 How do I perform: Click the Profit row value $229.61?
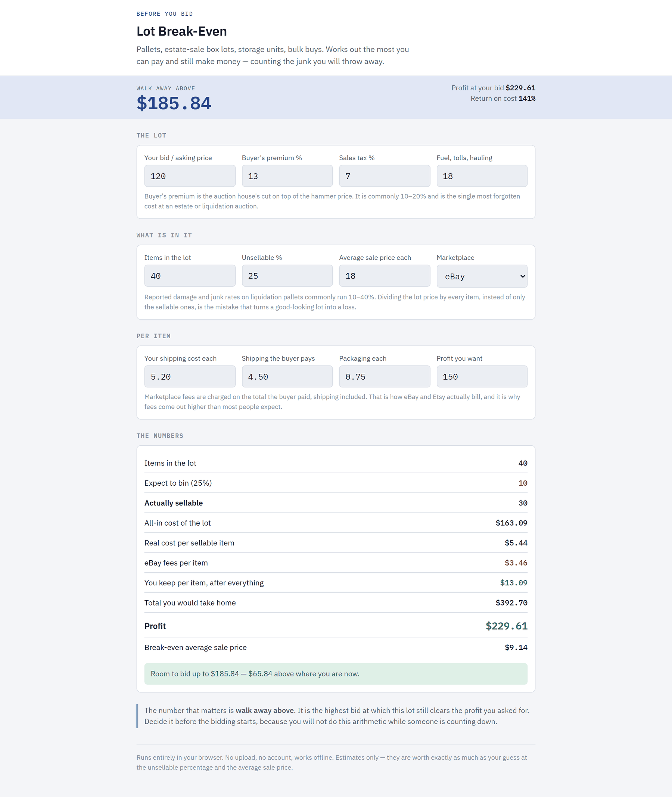point(506,626)
